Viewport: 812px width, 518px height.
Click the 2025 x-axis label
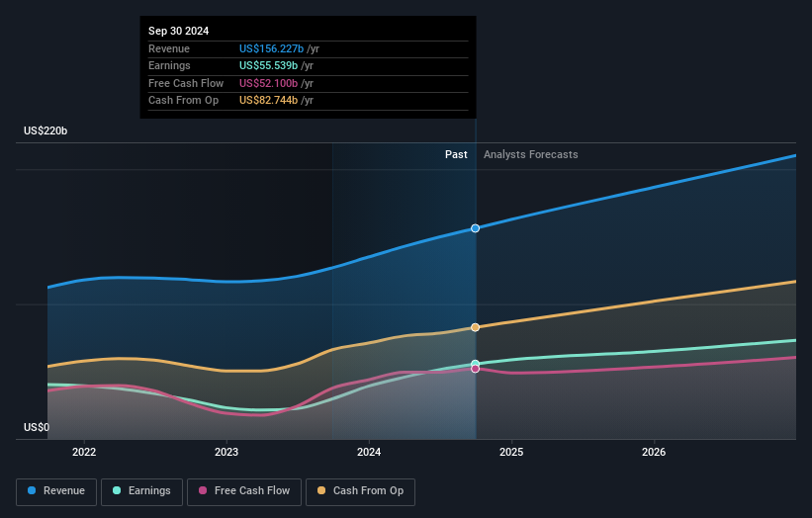pos(511,452)
